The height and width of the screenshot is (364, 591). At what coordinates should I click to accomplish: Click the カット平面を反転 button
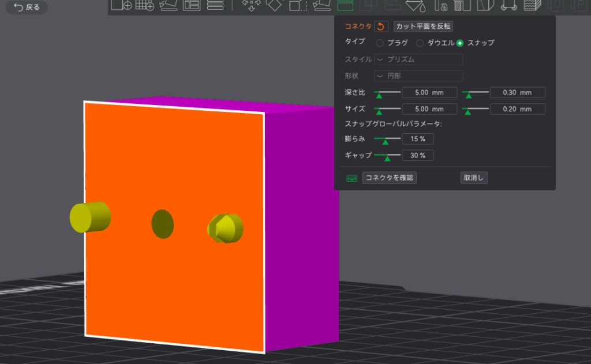tap(423, 27)
